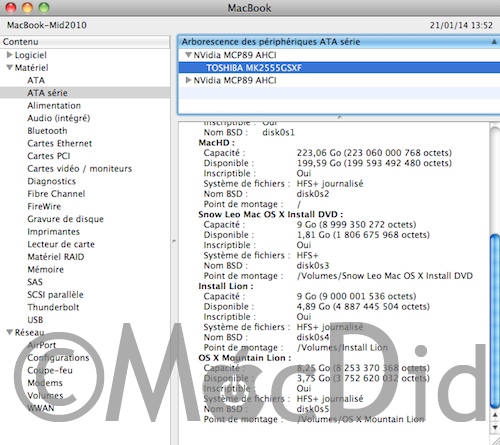Click the blue vertical scrollbar thumb
The width and height of the screenshot is (500, 445).
pos(495,321)
